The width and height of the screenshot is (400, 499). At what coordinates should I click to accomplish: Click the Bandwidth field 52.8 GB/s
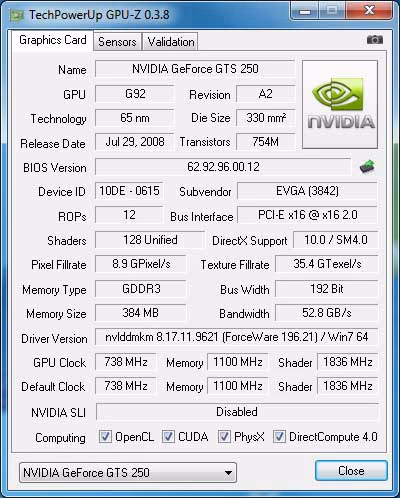pyautogui.click(x=327, y=313)
